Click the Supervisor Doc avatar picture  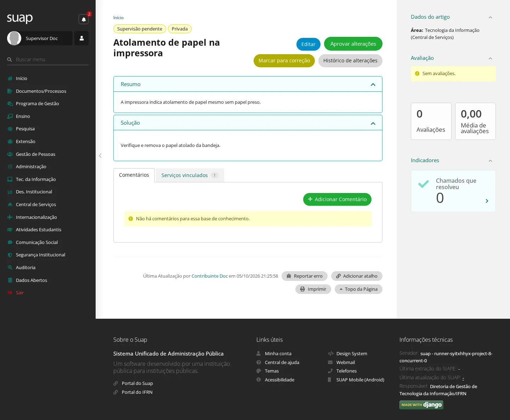pos(14,38)
